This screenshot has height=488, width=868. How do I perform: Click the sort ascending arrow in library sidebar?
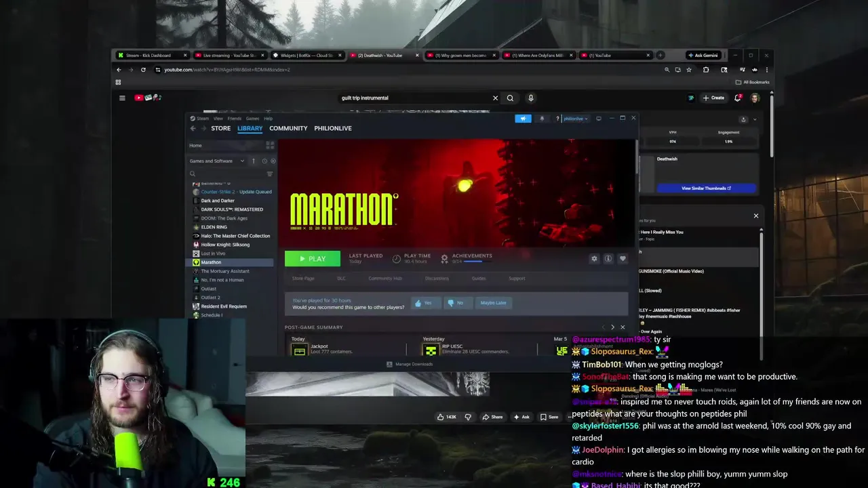pyautogui.click(x=254, y=161)
